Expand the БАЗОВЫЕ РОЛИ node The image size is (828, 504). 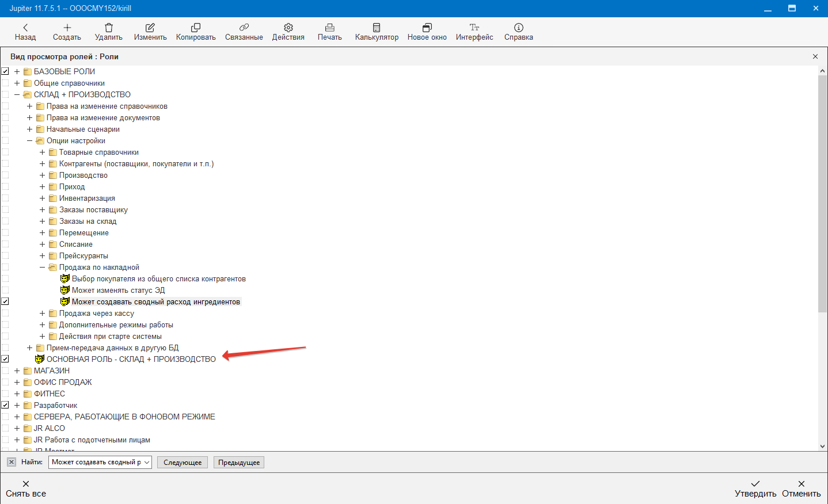pos(17,71)
